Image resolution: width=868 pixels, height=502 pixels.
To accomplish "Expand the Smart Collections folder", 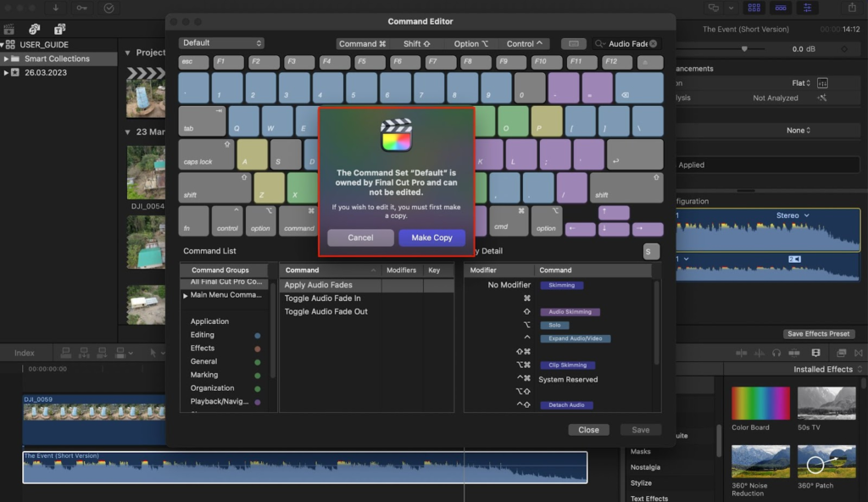I will [6, 59].
